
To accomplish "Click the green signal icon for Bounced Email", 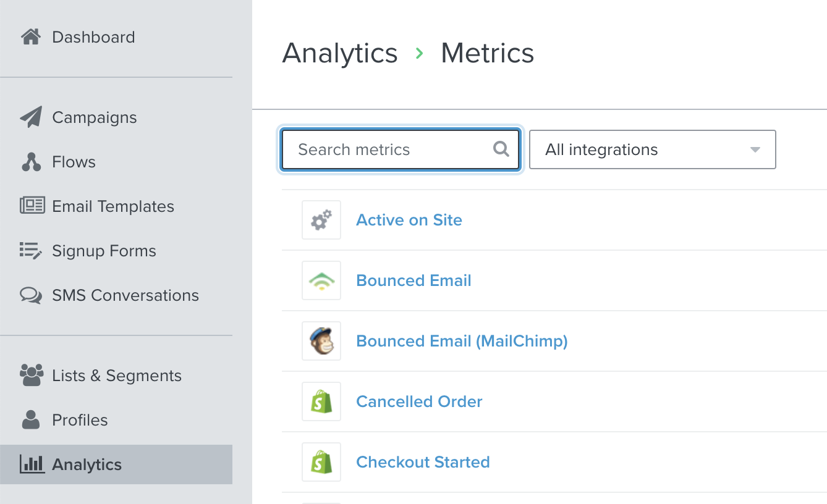I will (321, 280).
